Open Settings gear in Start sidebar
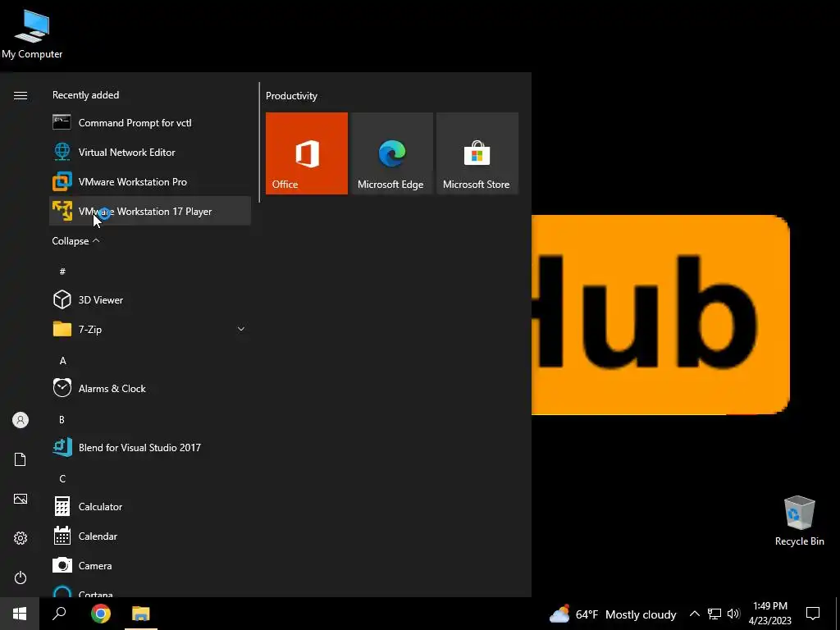Image resolution: width=840 pixels, height=630 pixels. point(21,538)
